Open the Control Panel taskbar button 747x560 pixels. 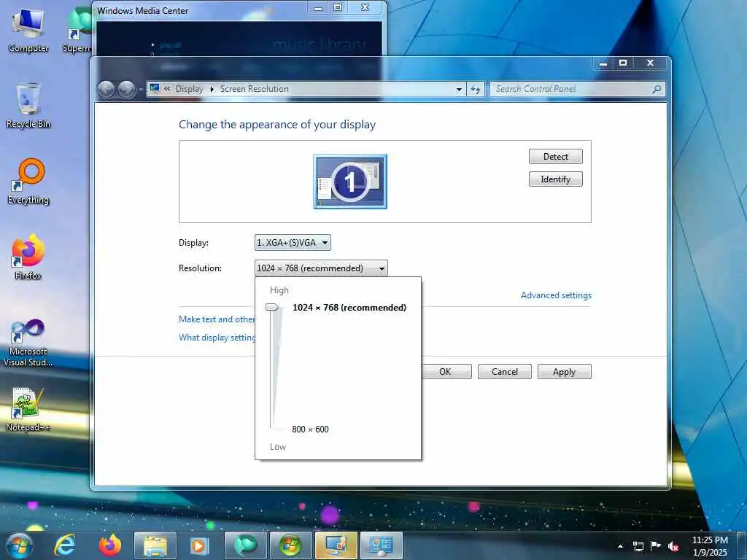point(381,545)
